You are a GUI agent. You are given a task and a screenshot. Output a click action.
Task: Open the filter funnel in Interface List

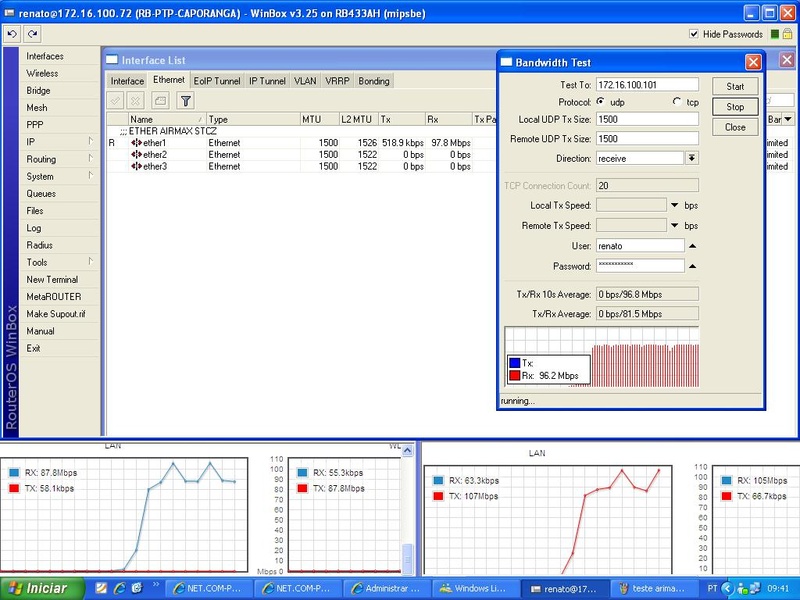pos(186,101)
